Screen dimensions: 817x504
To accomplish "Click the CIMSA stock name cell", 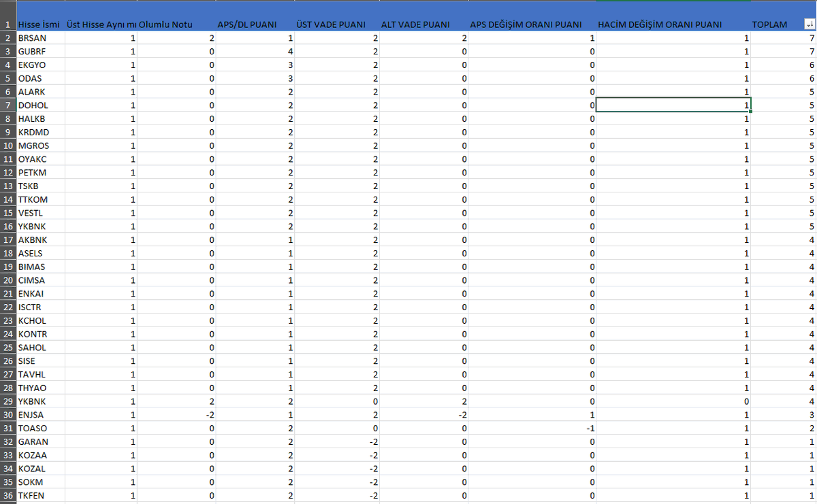I will pyautogui.click(x=39, y=280).
